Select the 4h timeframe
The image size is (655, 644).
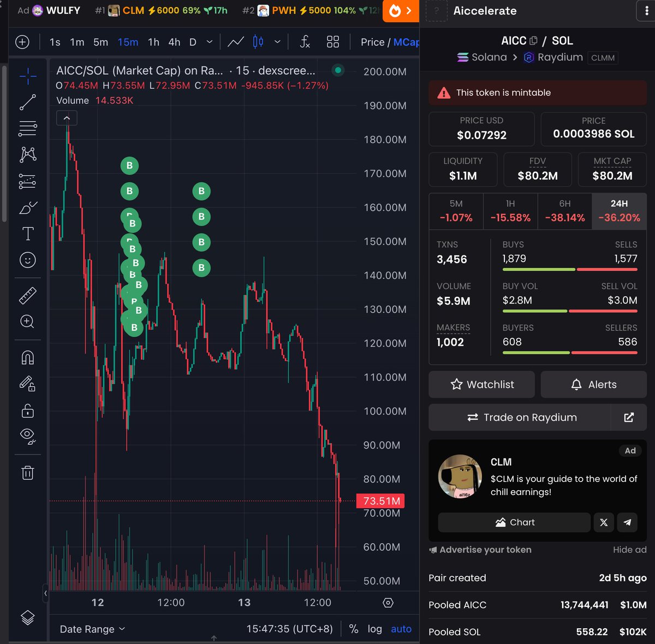coord(174,42)
